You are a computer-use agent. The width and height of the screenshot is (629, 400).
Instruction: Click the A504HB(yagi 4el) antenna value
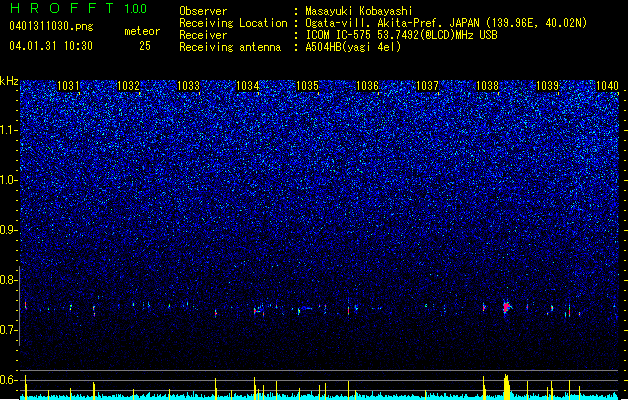pyautogui.click(x=353, y=47)
